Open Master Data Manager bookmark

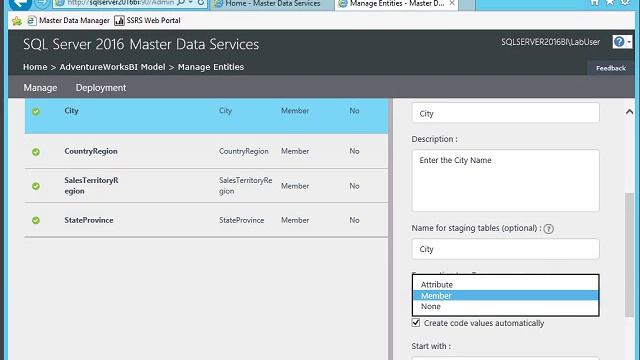pyautogui.click(x=69, y=20)
